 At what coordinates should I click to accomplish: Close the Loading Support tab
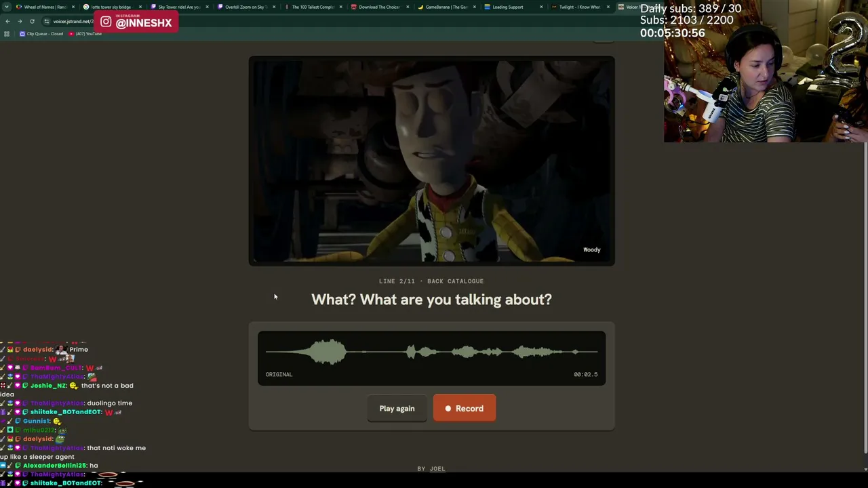tap(541, 7)
